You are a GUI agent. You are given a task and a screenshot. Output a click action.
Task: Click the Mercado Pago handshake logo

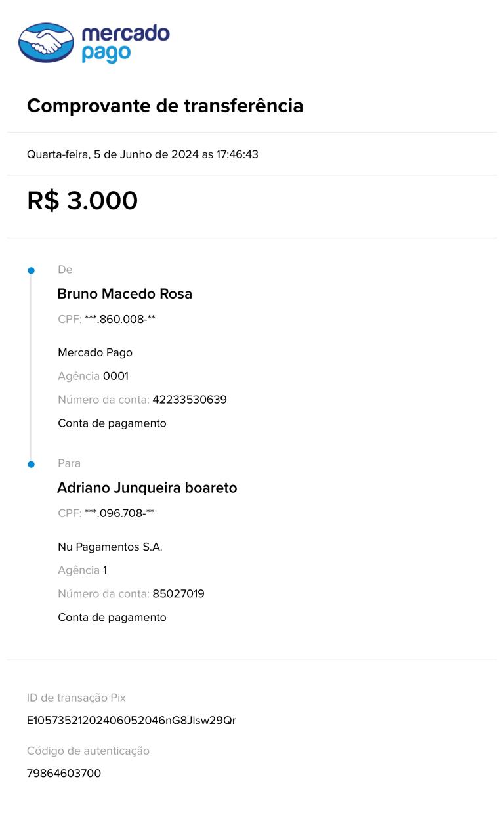coord(46,43)
